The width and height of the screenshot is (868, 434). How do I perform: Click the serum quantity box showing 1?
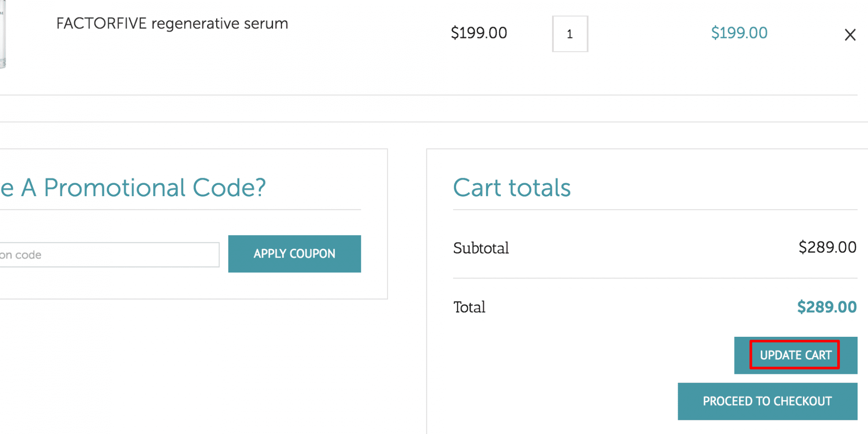pyautogui.click(x=570, y=34)
